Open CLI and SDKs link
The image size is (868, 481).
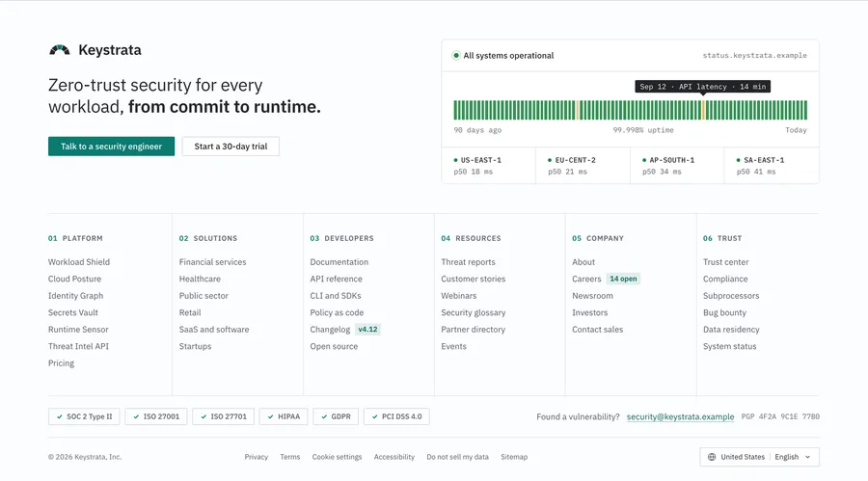[x=336, y=296]
